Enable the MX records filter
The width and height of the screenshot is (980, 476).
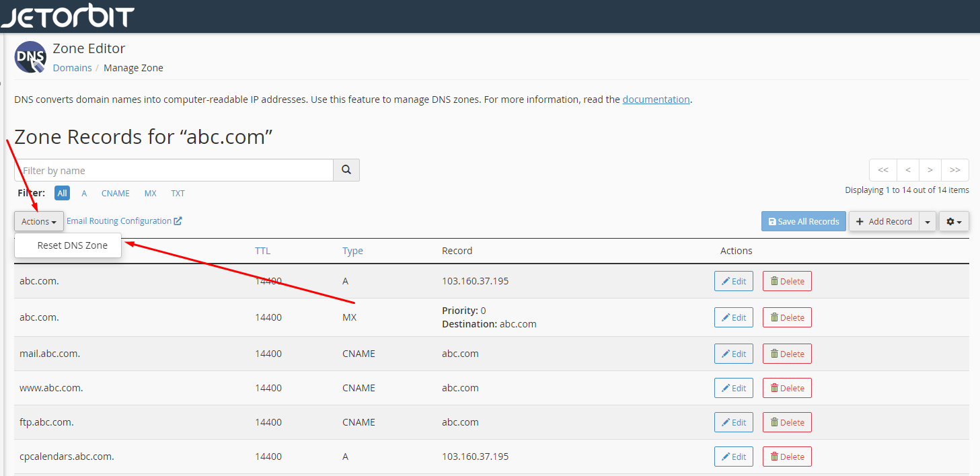(x=150, y=193)
